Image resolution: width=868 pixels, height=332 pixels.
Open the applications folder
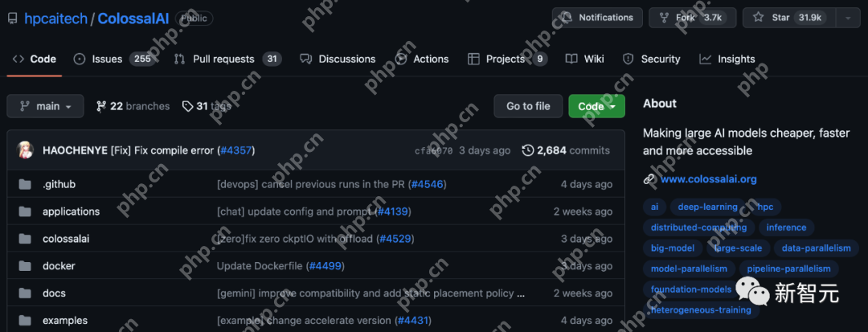click(x=72, y=211)
